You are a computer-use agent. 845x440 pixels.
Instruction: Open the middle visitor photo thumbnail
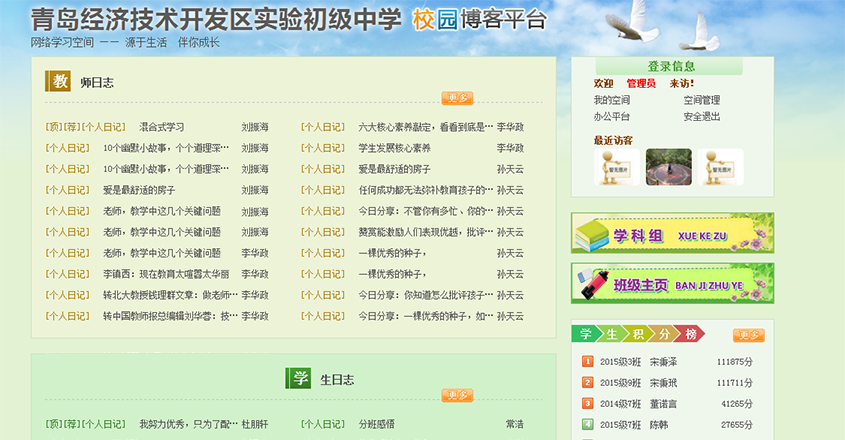coord(669,167)
